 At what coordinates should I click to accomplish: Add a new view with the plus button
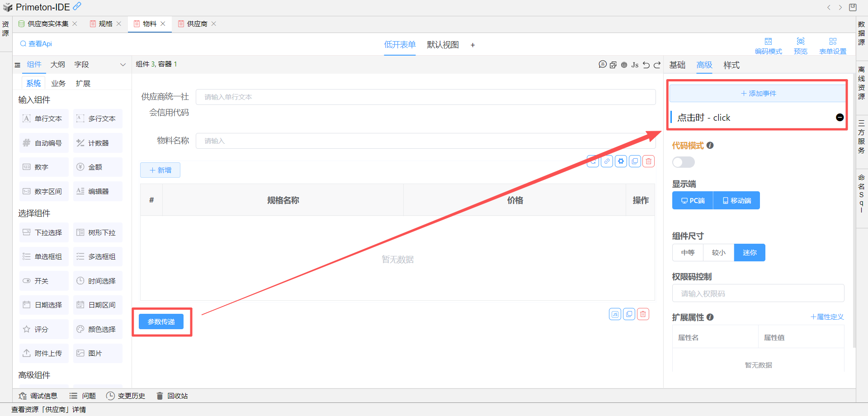[472, 45]
